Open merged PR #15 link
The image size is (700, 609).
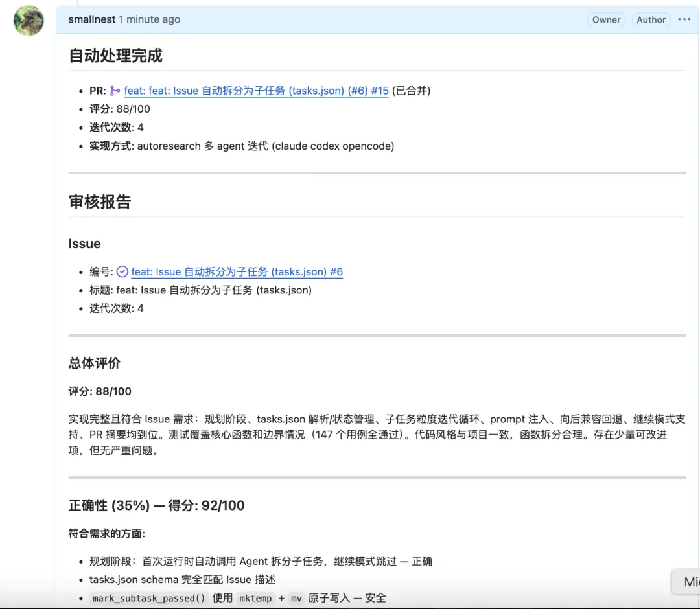(256, 91)
